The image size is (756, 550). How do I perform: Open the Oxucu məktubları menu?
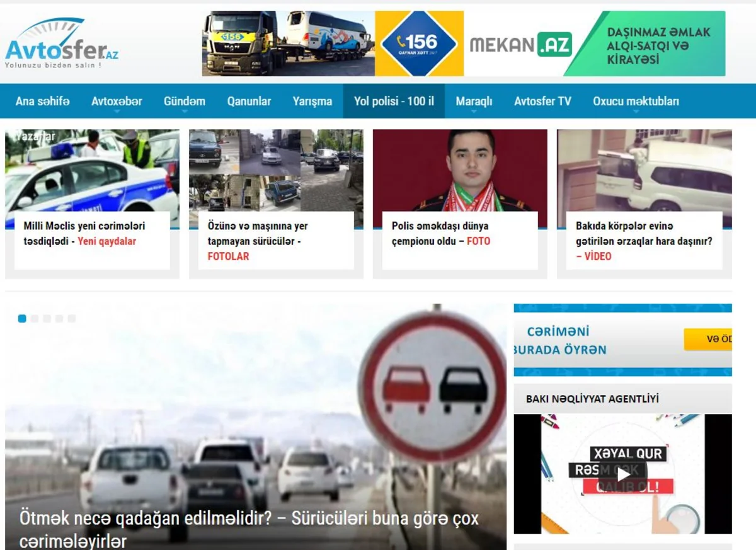(636, 101)
